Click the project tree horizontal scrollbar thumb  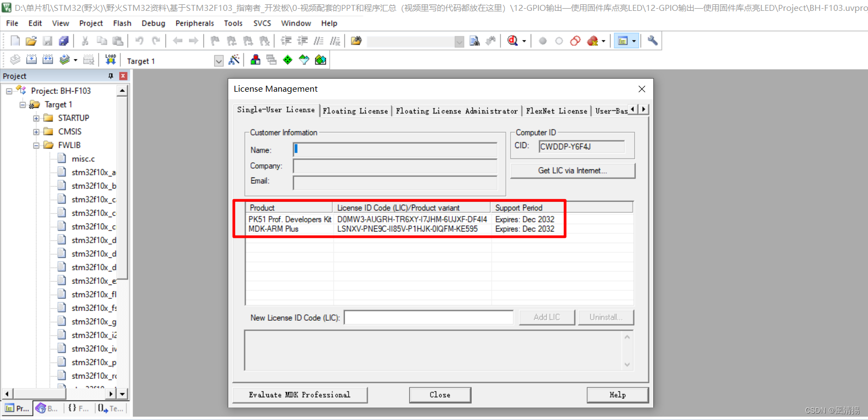click(39, 394)
